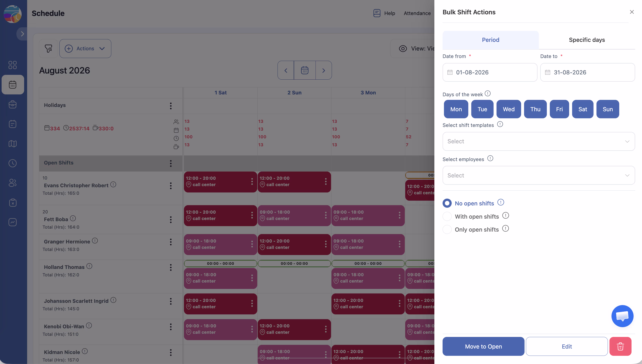
Task: Switch to the Specific days tab
Action: tap(586, 40)
